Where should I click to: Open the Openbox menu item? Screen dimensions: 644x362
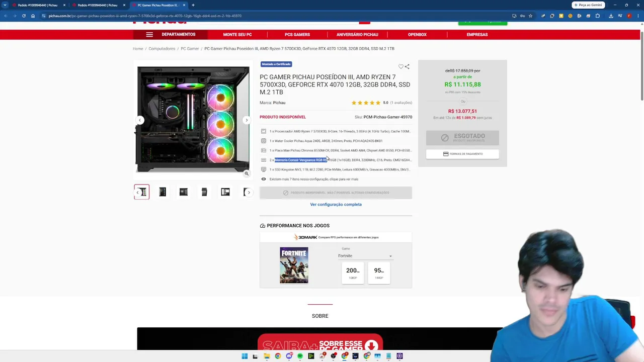pyautogui.click(x=417, y=35)
